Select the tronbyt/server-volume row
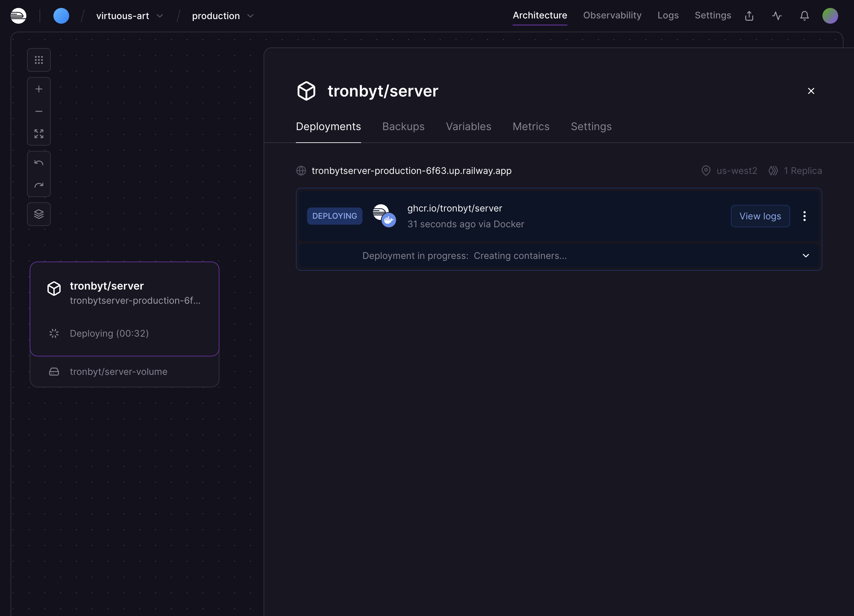The width and height of the screenshot is (854, 616). (125, 372)
